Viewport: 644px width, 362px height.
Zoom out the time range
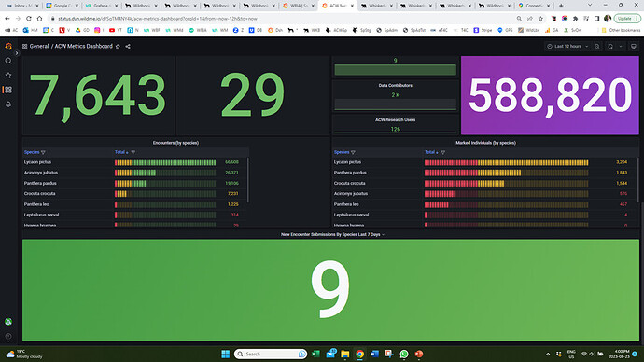coord(597,47)
